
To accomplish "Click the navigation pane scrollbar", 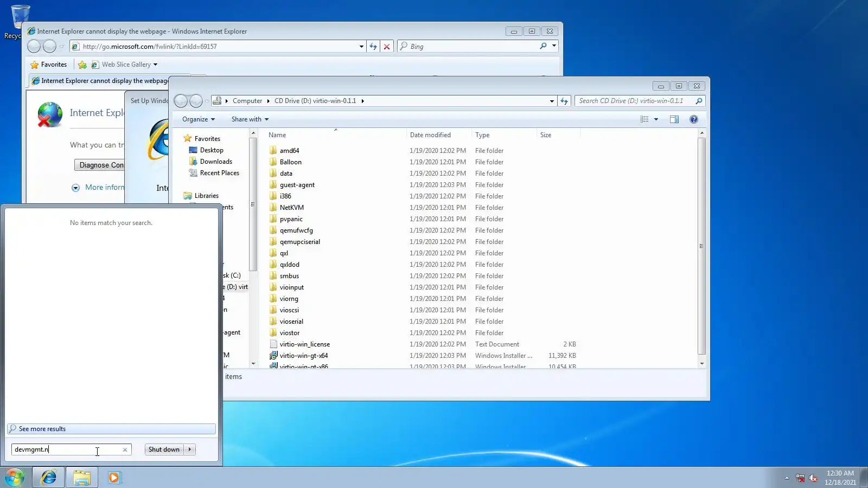I will pos(253,204).
